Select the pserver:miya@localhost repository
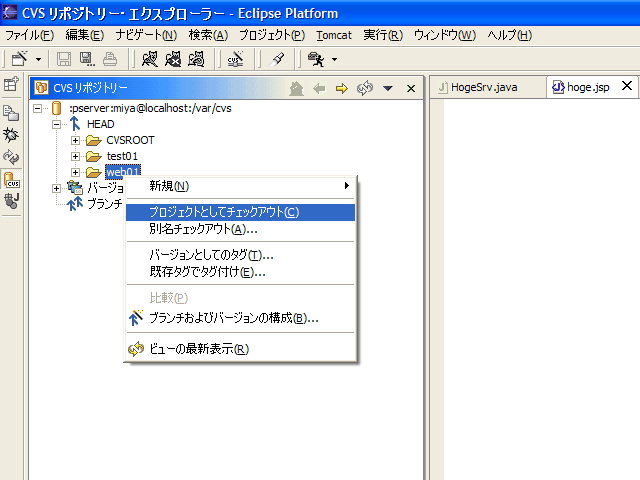 (150, 108)
